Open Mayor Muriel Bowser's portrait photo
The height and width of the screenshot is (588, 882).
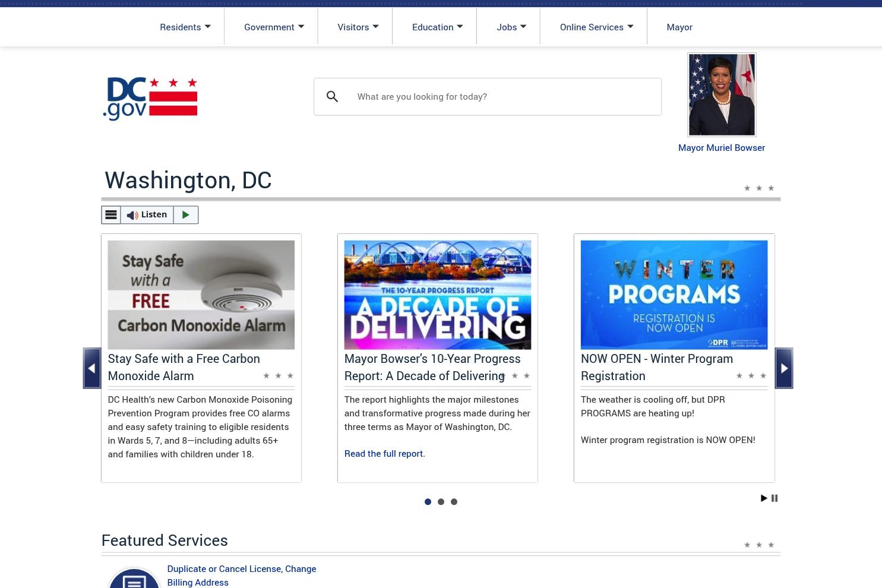(x=722, y=94)
